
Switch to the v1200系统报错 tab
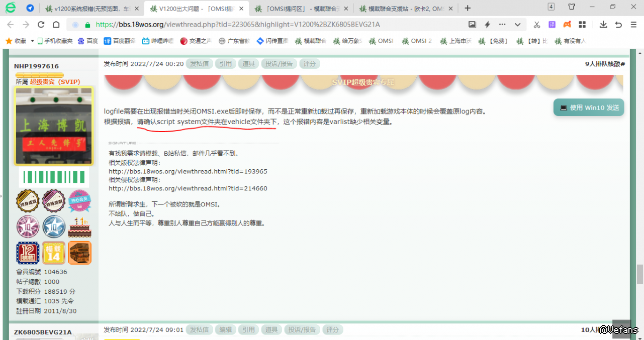[91, 8]
